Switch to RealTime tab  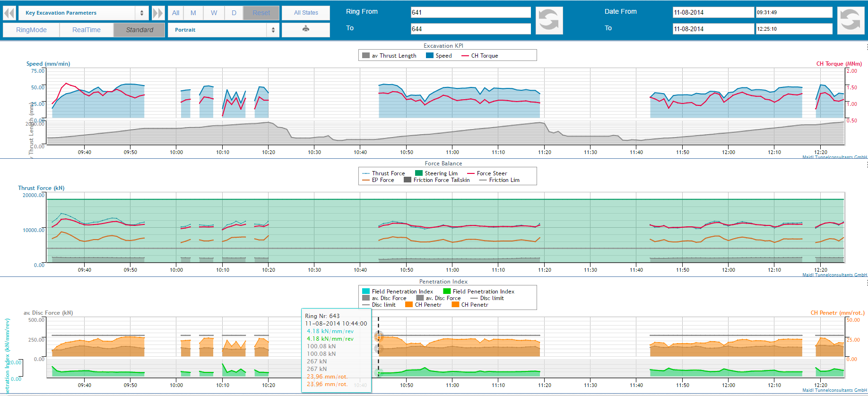coord(87,30)
